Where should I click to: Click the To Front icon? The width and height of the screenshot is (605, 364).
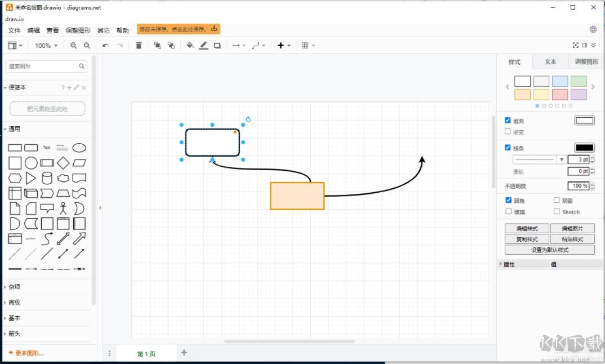(x=156, y=46)
